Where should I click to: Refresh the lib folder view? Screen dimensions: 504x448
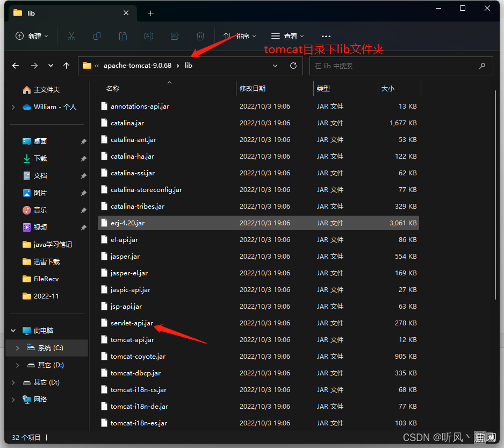tap(293, 66)
